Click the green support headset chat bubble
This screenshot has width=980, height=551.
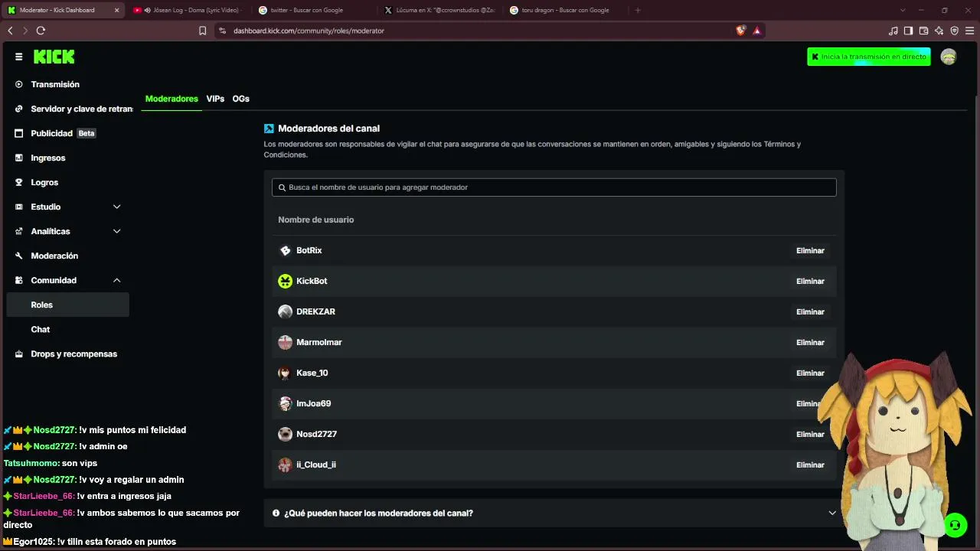(955, 525)
